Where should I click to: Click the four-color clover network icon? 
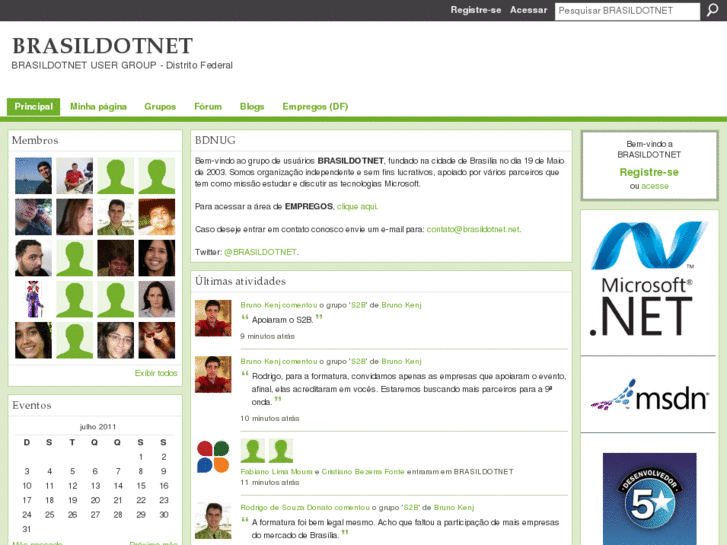click(213, 457)
